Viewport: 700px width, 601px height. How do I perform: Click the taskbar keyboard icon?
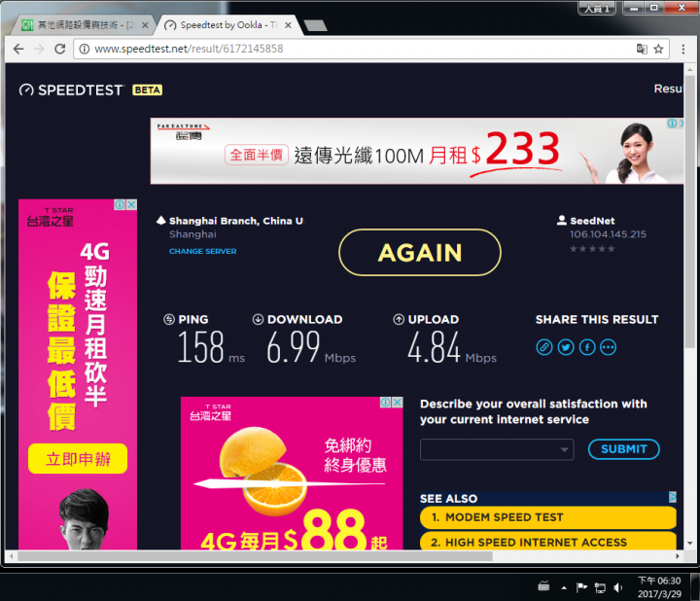pyautogui.click(x=543, y=585)
